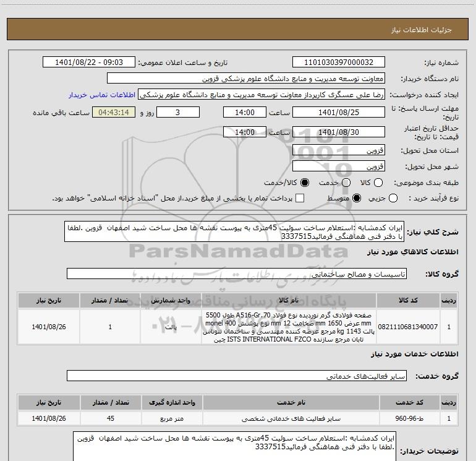Click service name سایر فعالیت های خدماتی شخصی
Image resolution: width=476 pixels, height=461 pixels.
(x=291, y=418)
